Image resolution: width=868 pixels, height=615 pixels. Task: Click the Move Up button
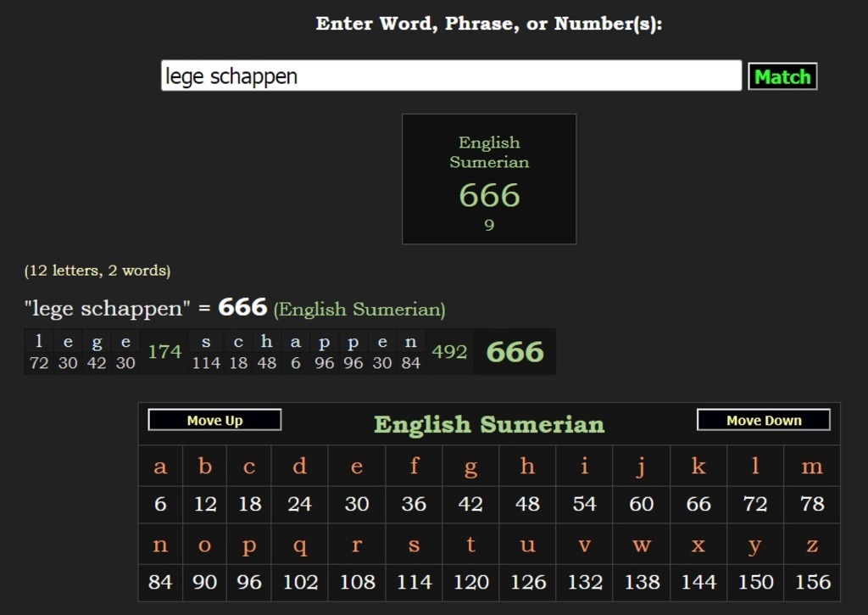pos(214,420)
